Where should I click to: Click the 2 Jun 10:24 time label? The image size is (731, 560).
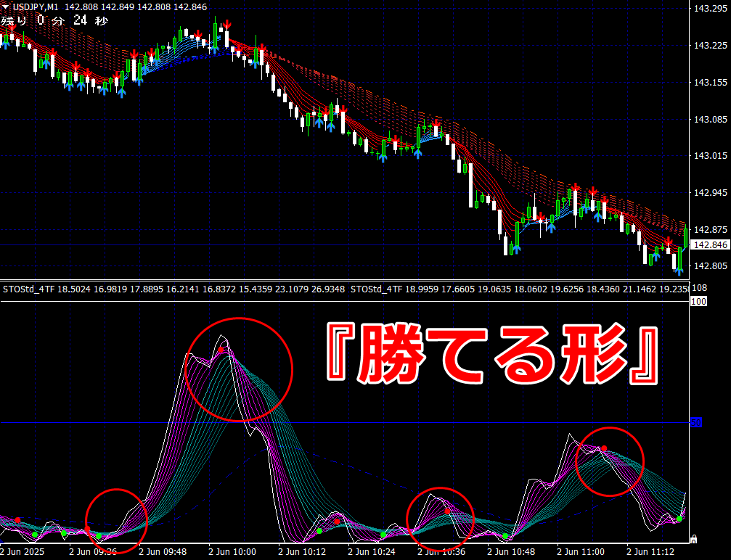tap(372, 552)
